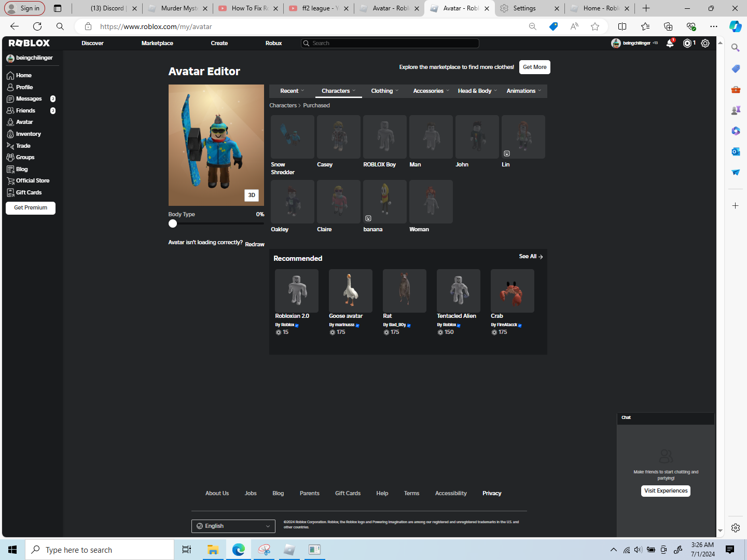This screenshot has height=560, width=747.
Task: Open Edge Settings and more menu
Action: [x=714, y=26]
